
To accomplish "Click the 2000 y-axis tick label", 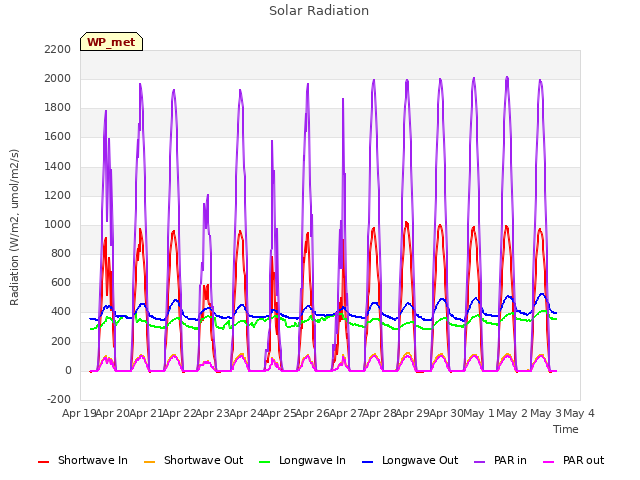I will point(58,78).
